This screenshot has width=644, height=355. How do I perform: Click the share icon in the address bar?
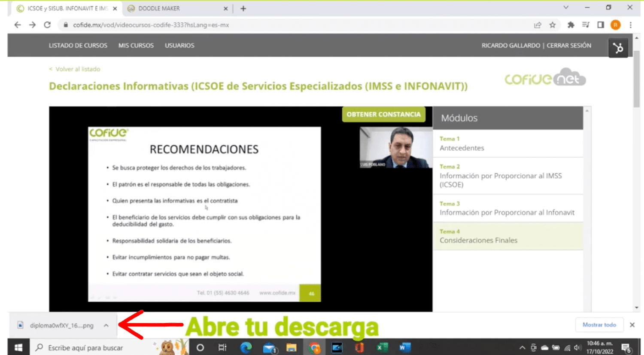pos(538,25)
